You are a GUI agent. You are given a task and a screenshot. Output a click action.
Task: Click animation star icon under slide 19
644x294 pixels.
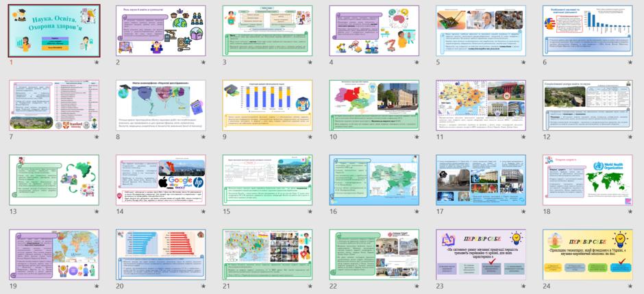[x=97, y=286]
